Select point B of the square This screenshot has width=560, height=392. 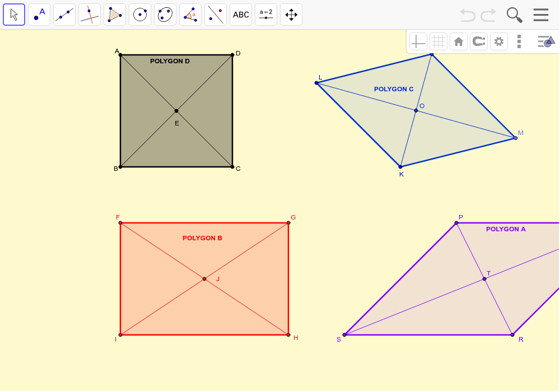[120, 167]
